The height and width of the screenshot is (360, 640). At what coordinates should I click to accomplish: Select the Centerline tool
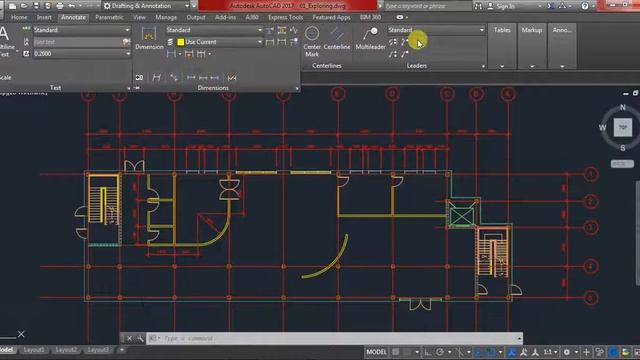337,39
